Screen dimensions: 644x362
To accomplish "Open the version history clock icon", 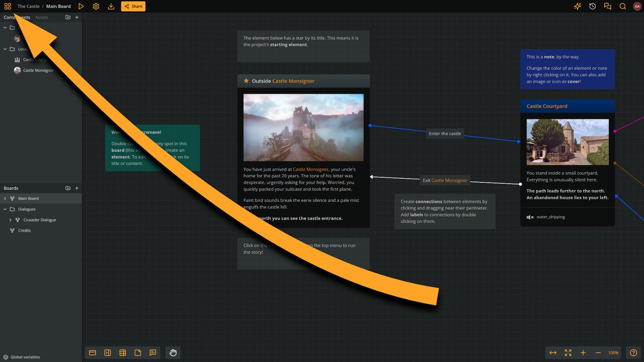I will point(592,6).
